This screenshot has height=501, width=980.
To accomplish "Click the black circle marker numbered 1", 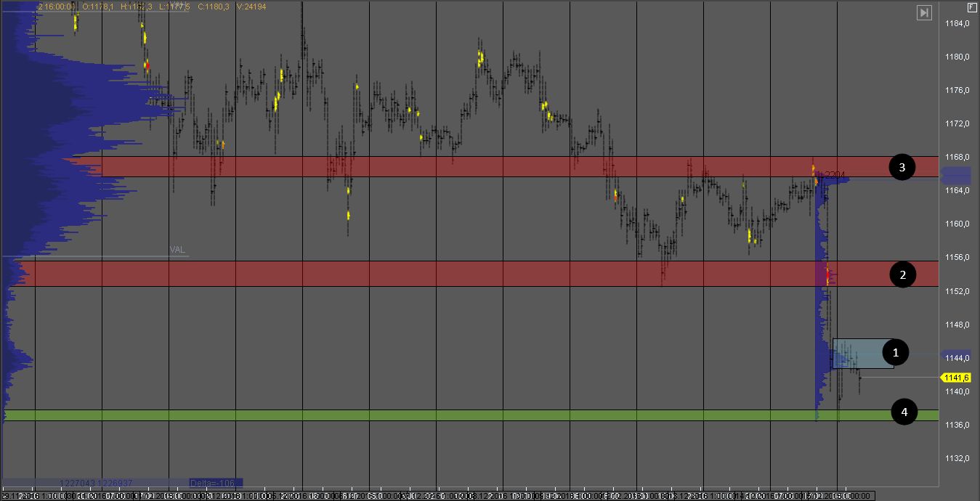I will (895, 353).
